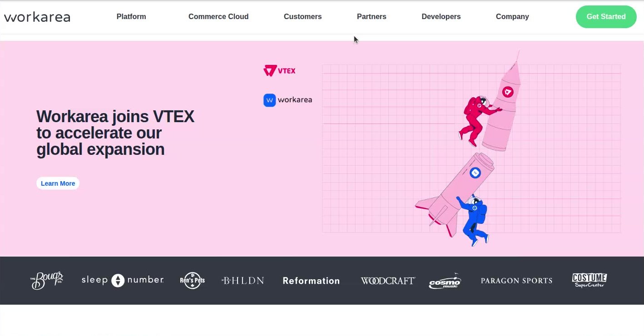Screen dimensions: 644x336
Task: Click the Learn More button
Action: coord(58,183)
